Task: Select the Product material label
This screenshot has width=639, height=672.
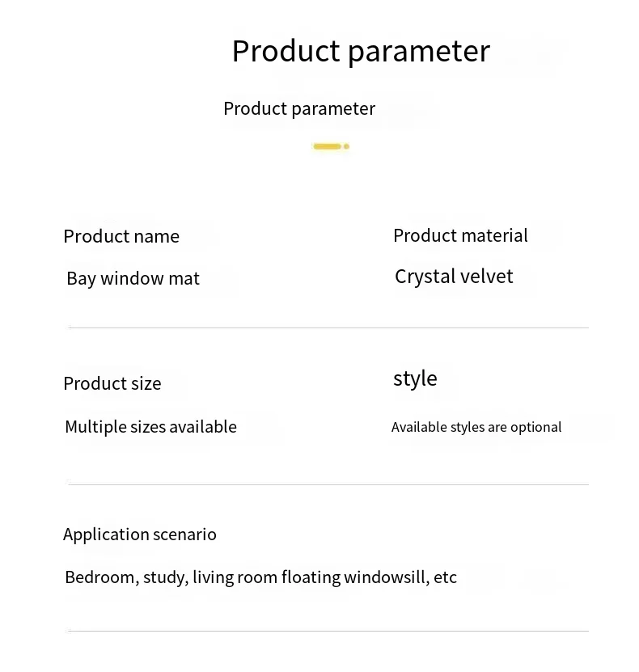Action: click(x=460, y=235)
